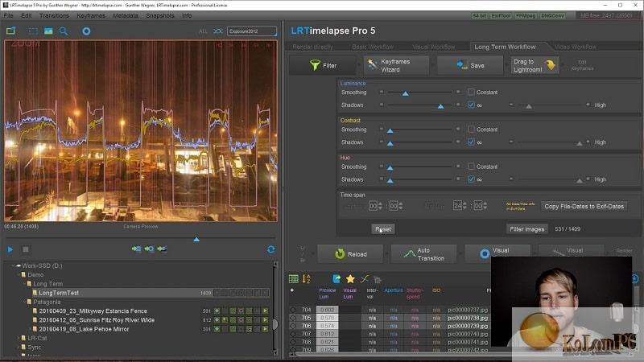Click the Contrast High slider handle
Screen dimensions: 644x362
[x=579, y=144]
